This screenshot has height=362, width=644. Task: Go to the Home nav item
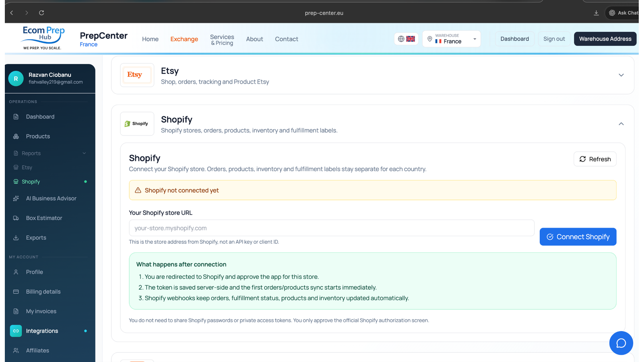(150, 39)
